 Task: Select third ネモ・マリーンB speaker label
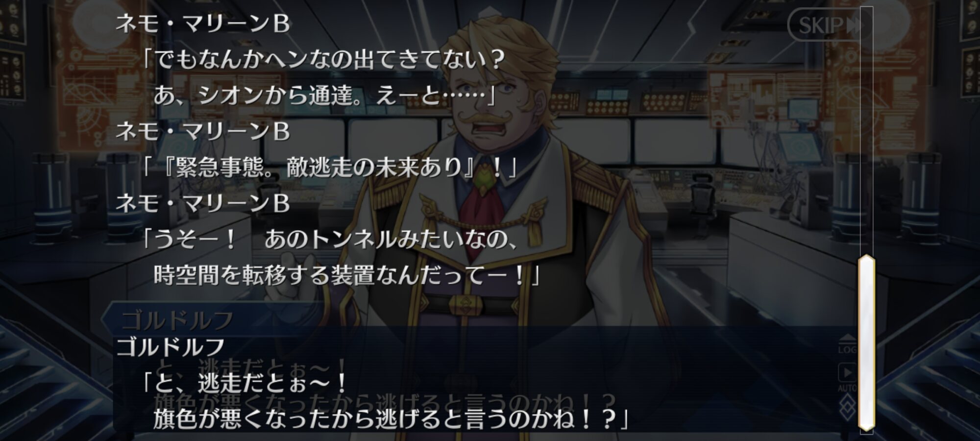tap(202, 203)
